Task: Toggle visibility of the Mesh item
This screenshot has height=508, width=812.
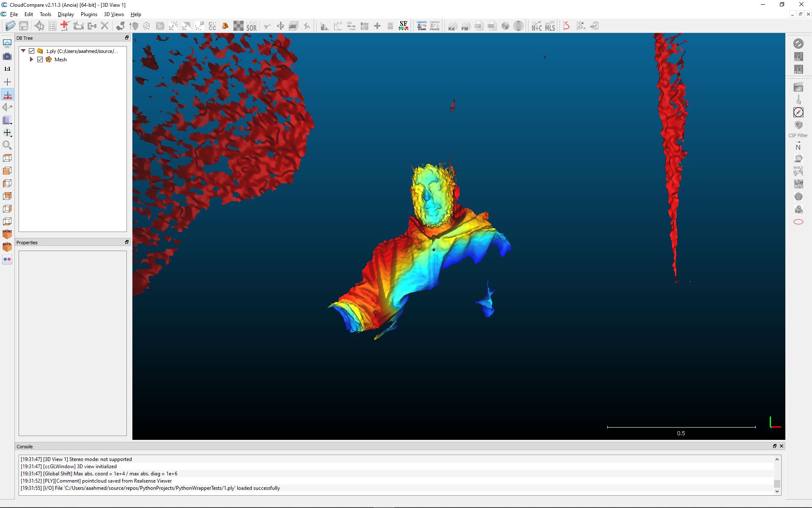Action: 40,60
